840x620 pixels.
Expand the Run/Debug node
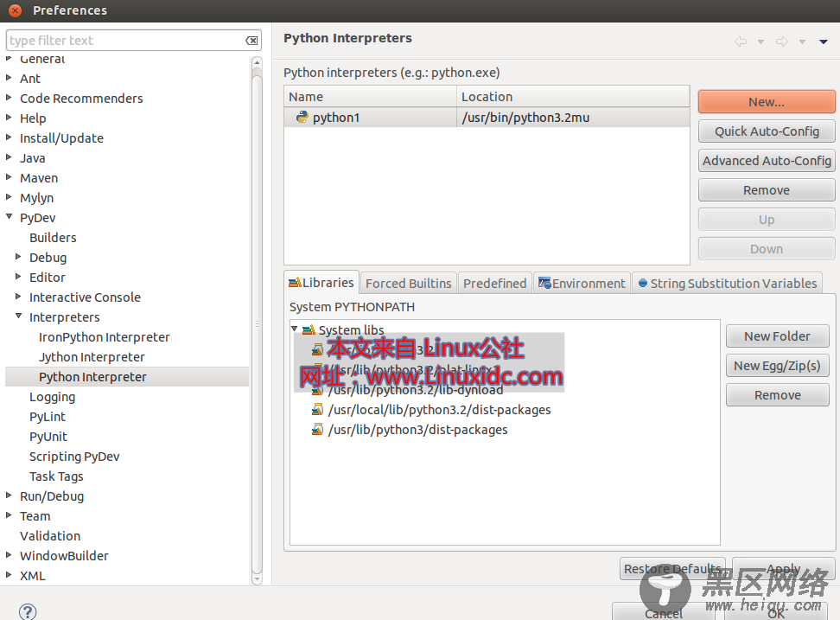point(9,495)
